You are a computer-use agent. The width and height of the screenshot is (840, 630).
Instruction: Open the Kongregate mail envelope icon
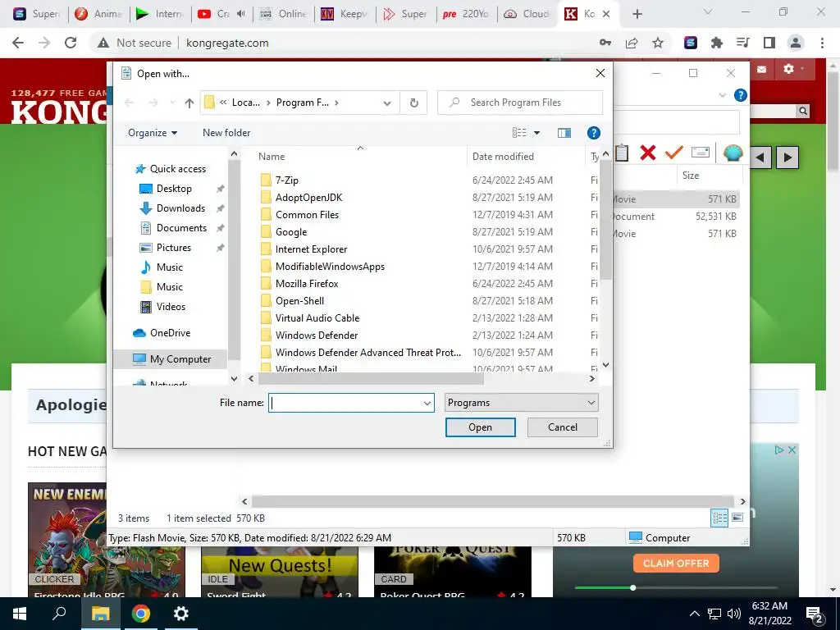(762, 69)
